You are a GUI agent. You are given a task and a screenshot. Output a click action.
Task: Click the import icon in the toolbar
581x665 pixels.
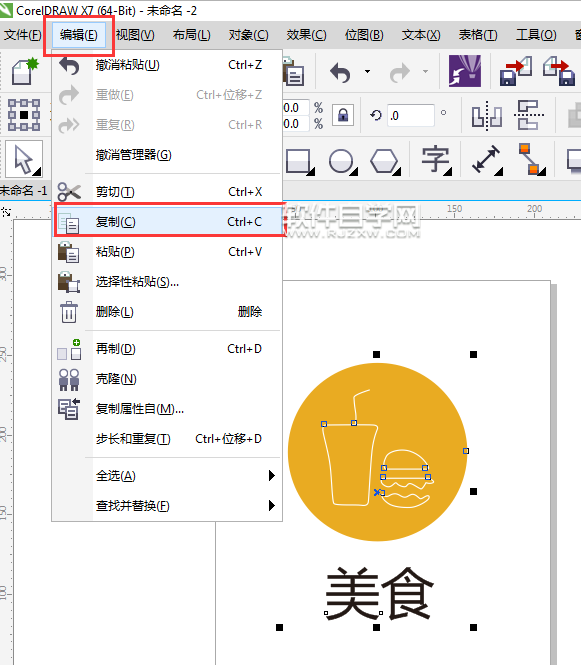click(x=516, y=71)
